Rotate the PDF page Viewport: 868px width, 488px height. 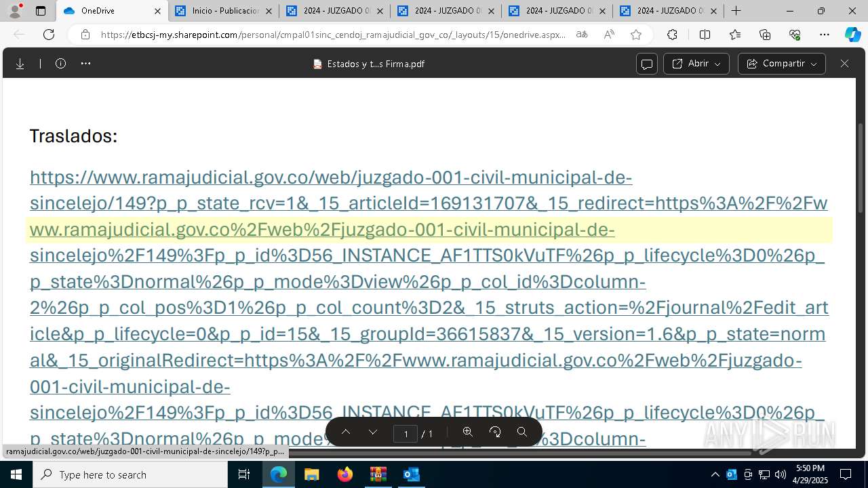495,432
